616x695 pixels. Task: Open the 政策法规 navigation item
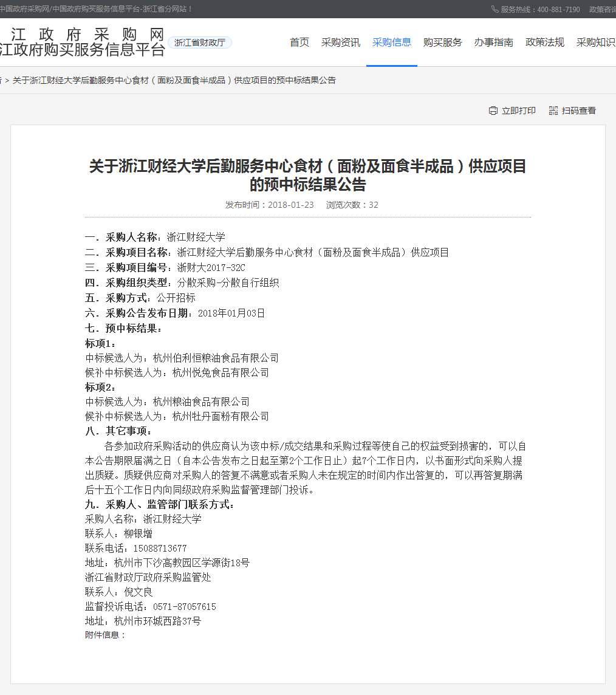545,43
